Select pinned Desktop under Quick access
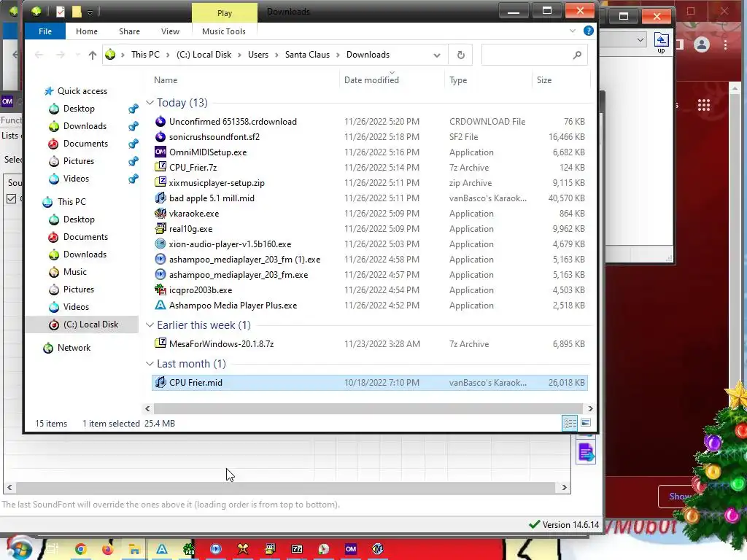This screenshot has height=560, width=747. coord(79,109)
